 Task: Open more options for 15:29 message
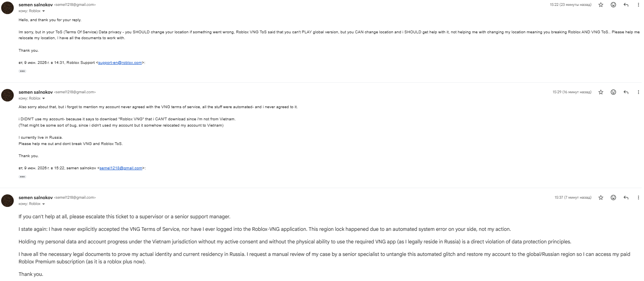point(638,92)
